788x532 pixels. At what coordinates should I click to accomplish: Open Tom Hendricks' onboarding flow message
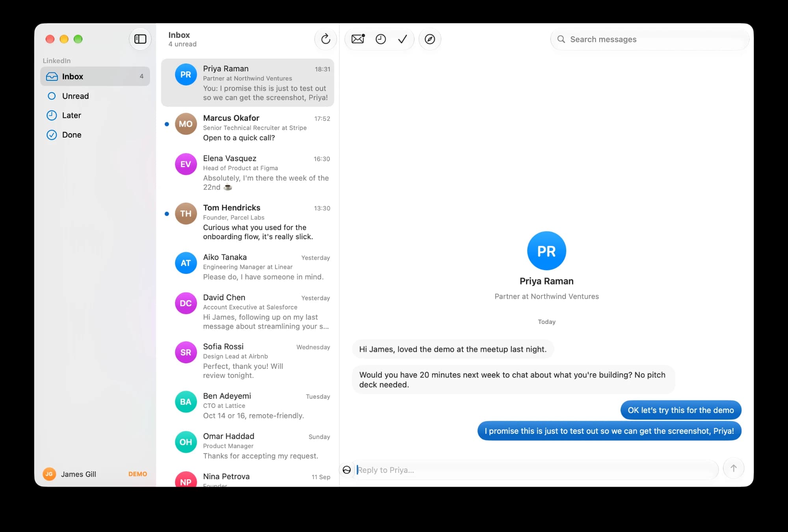[247, 222]
